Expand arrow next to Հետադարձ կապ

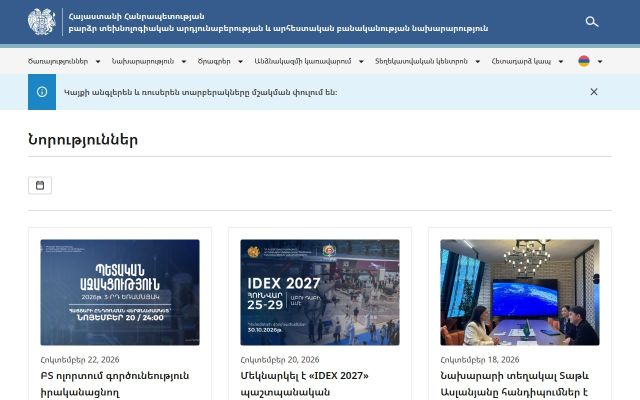pyautogui.click(x=561, y=62)
